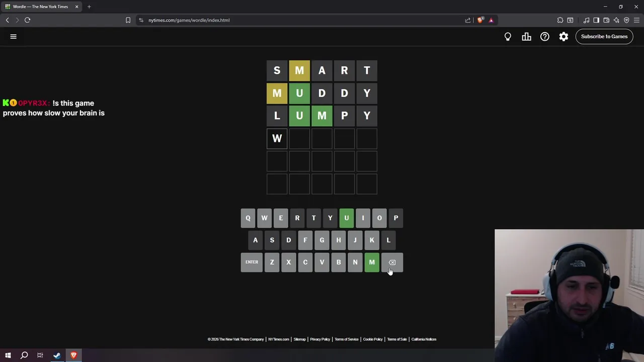Tap the green M key on the keyboard
644x362 pixels.
coord(372,262)
